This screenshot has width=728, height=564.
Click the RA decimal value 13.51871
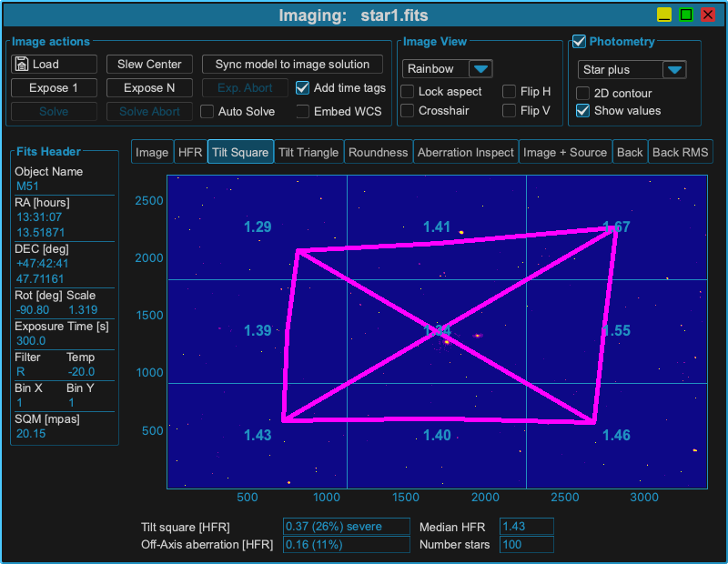(40, 233)
